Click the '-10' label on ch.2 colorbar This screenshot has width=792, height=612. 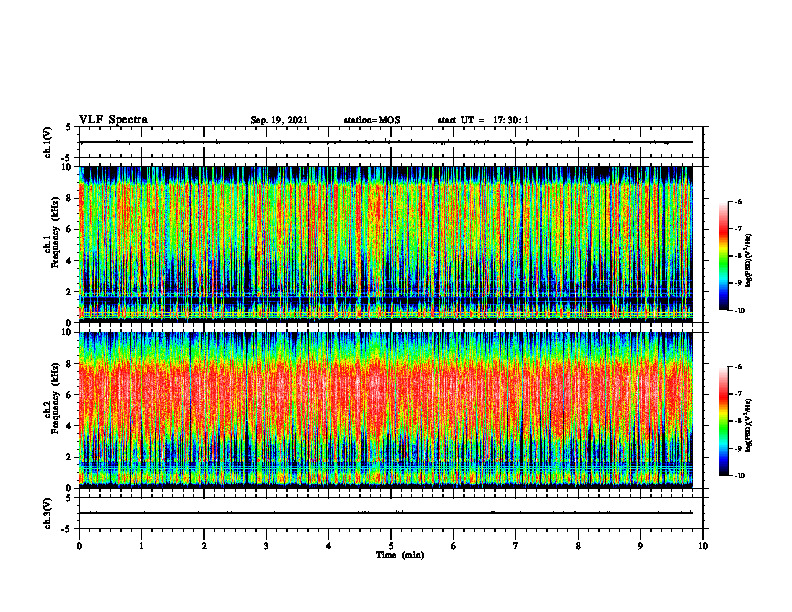click(740, 476)
